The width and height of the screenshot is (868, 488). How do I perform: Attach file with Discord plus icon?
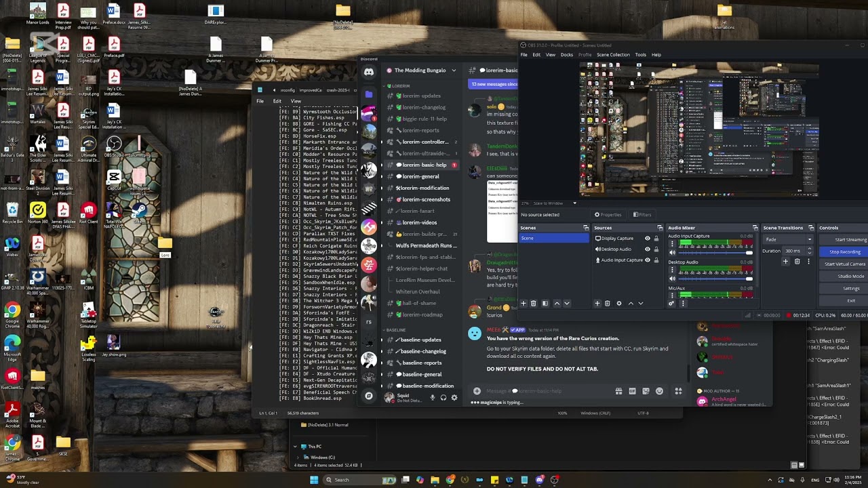click(477, 391)
